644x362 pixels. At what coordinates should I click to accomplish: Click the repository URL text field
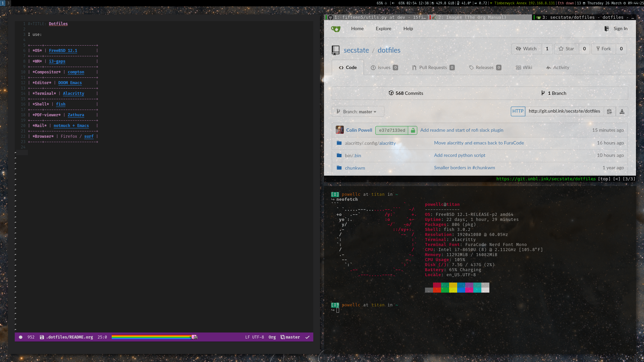click(x=564, y=111)
